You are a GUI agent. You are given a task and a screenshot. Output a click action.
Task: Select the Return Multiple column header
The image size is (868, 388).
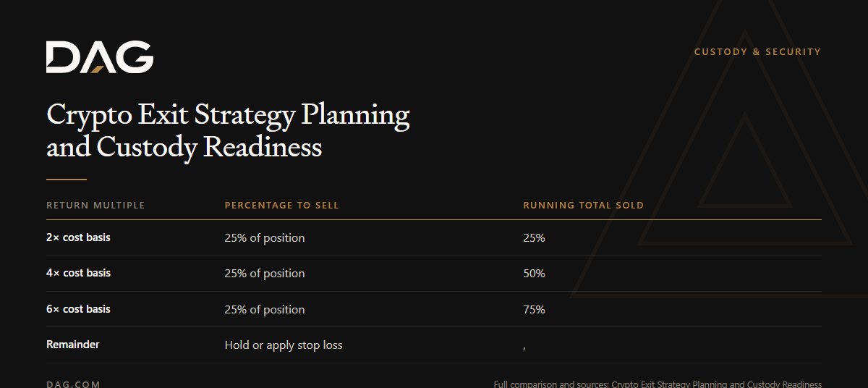pos(95,206)
